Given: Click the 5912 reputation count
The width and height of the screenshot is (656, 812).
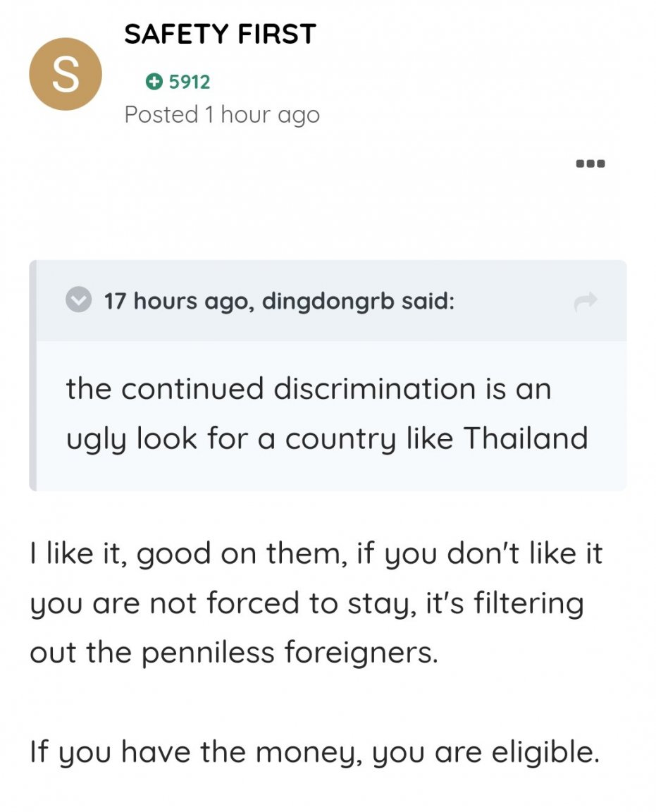Looking at the screenshot, I should [190, 82].
